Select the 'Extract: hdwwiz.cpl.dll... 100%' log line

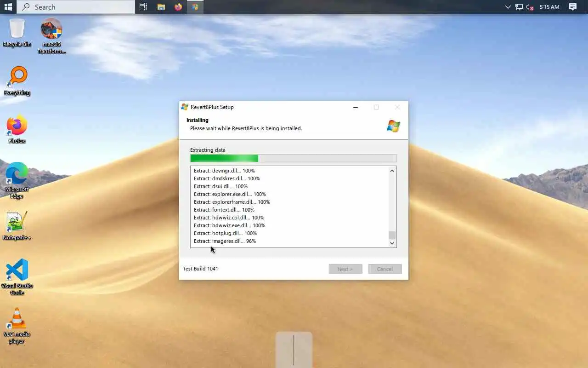tap(229, 218)
